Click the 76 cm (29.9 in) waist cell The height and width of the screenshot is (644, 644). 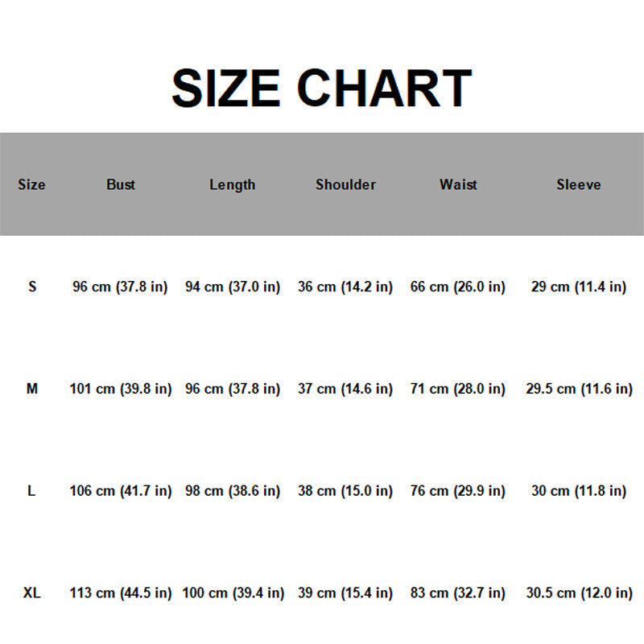pyautogui.click(x=458, y=491)
